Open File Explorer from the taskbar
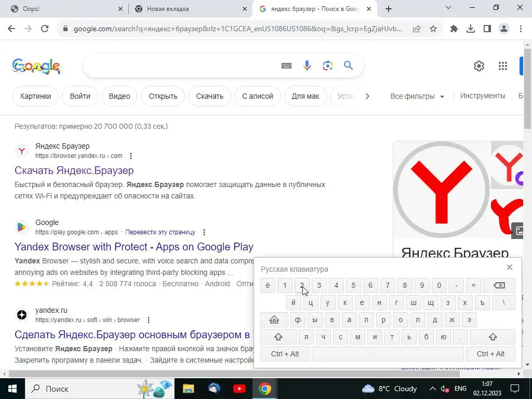Screen dimensions: 532x399 188,389
